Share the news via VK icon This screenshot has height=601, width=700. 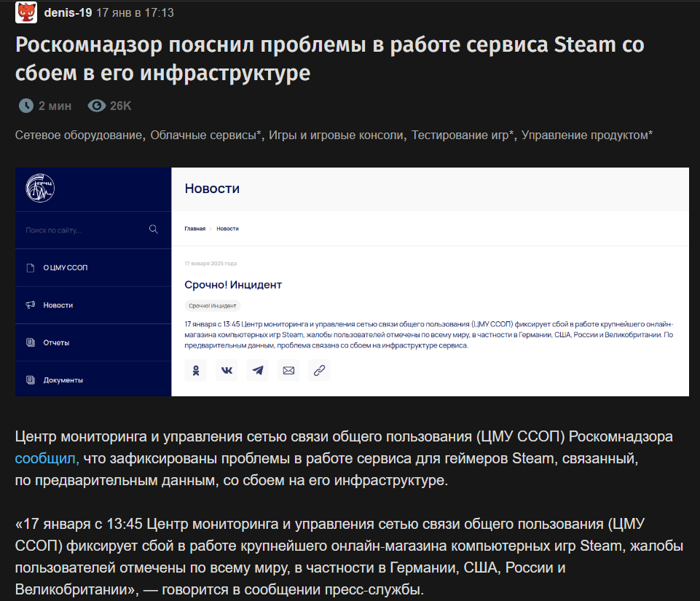[x=227, y=370]
